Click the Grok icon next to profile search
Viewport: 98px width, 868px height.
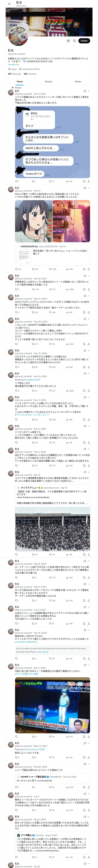coord(68,41)
